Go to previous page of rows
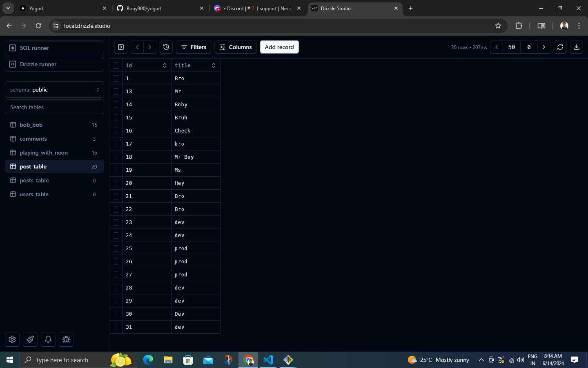The image size is (588, 368). [497, 47]
